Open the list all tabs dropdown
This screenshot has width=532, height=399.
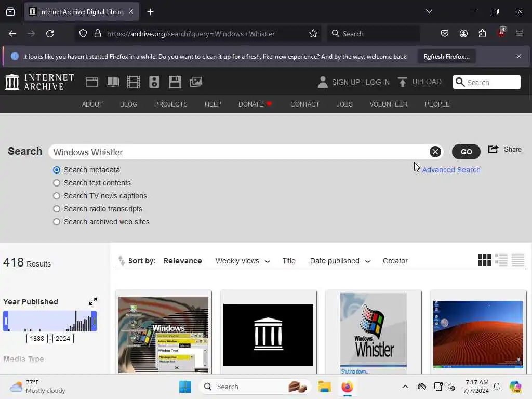pos(429,11)
